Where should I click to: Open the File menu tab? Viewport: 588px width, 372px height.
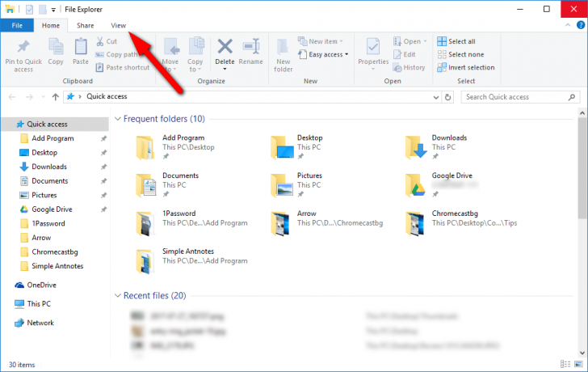point(17,26)
